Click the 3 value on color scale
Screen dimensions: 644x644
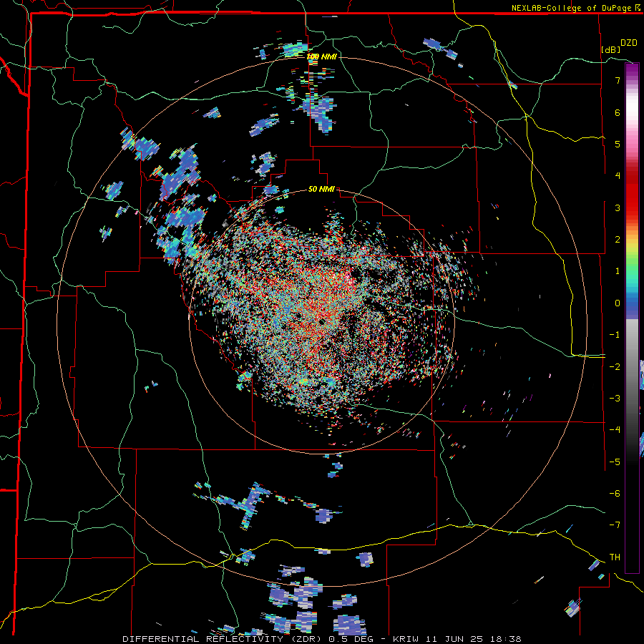click(618, 208)
